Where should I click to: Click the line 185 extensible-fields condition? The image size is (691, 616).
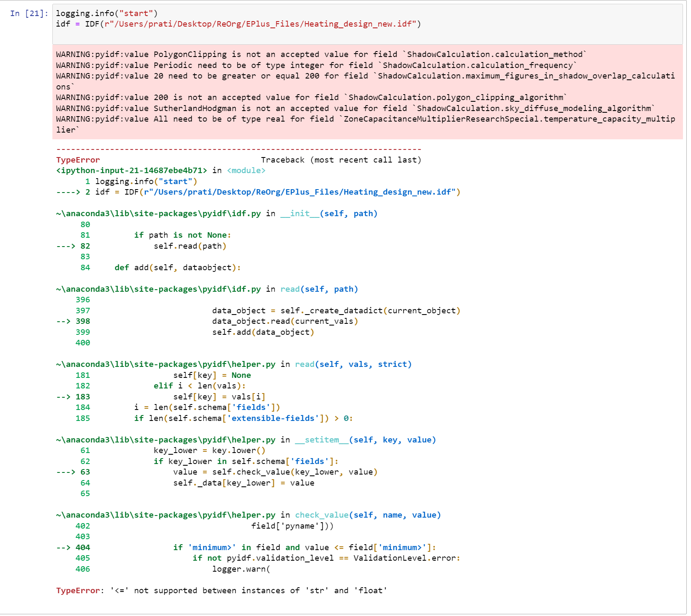(x=214, y=418)
